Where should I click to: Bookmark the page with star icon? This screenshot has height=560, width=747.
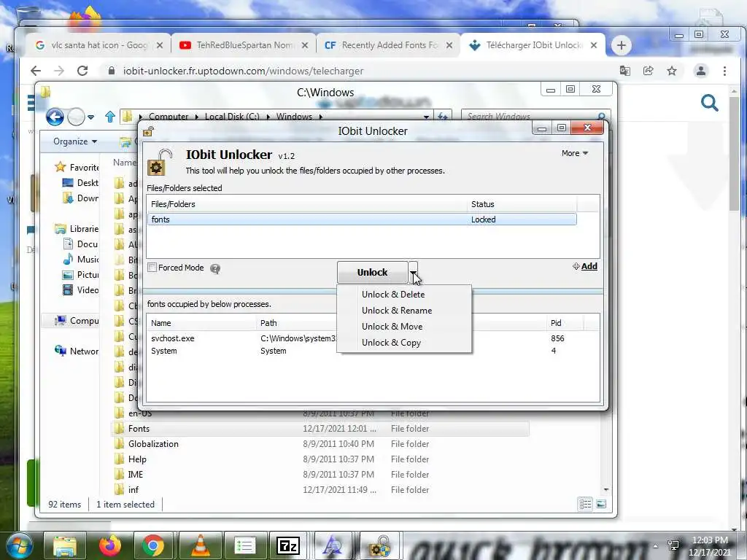672,71
